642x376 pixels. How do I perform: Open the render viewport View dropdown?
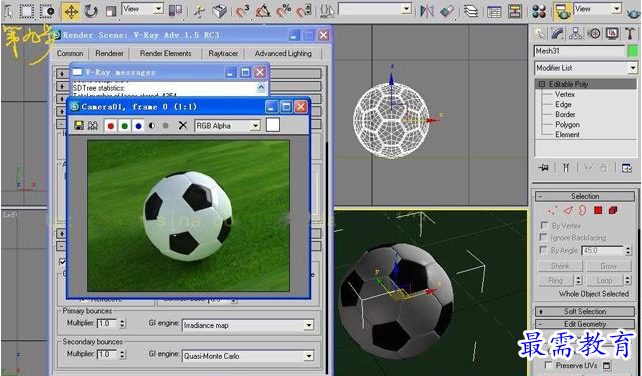(598, 9)
